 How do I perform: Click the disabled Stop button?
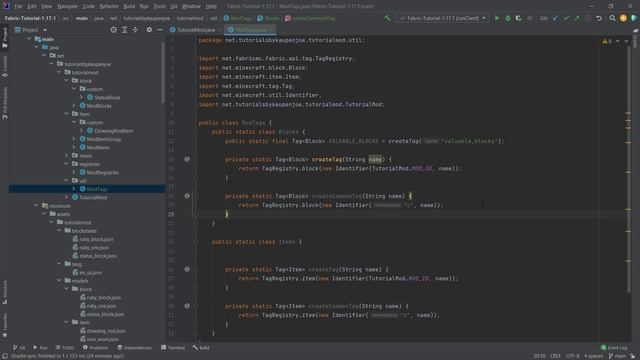coord(530,18)
